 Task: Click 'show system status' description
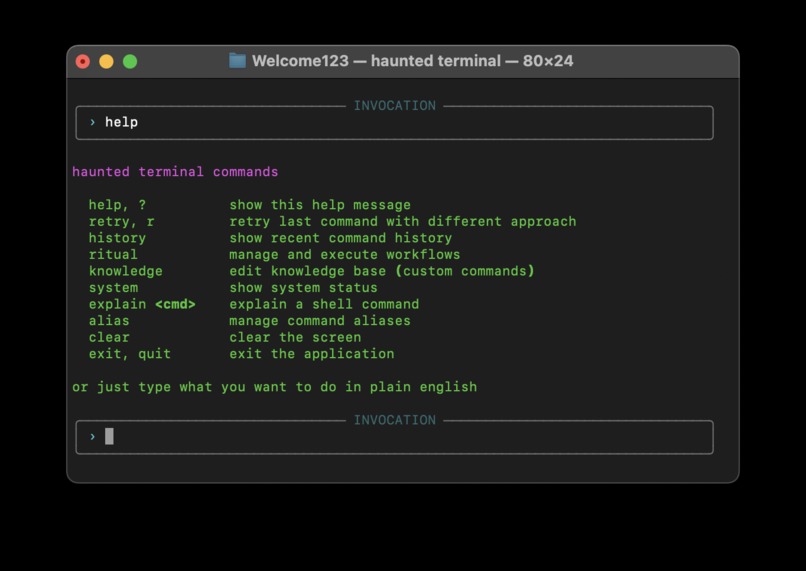pyautogui.click(x=303, y=288)
